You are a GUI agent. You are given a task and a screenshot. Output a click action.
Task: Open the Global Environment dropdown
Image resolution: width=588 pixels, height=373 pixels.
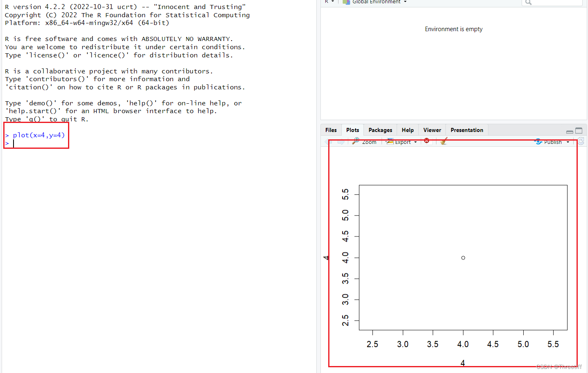click(375, 2)
